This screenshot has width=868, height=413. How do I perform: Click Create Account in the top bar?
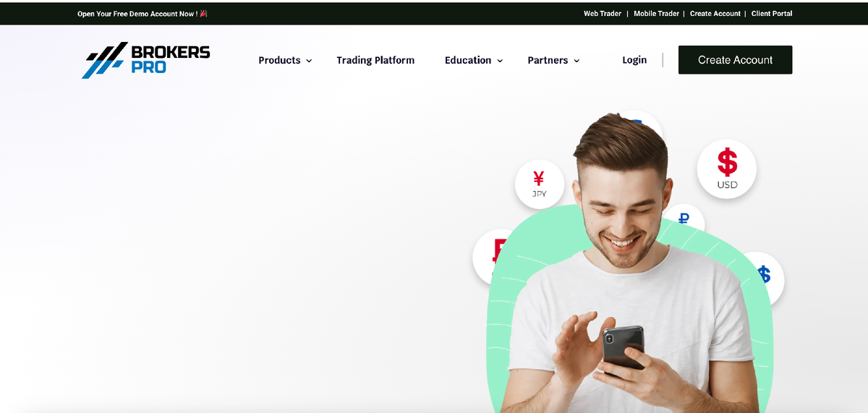(x=715, y=14)
